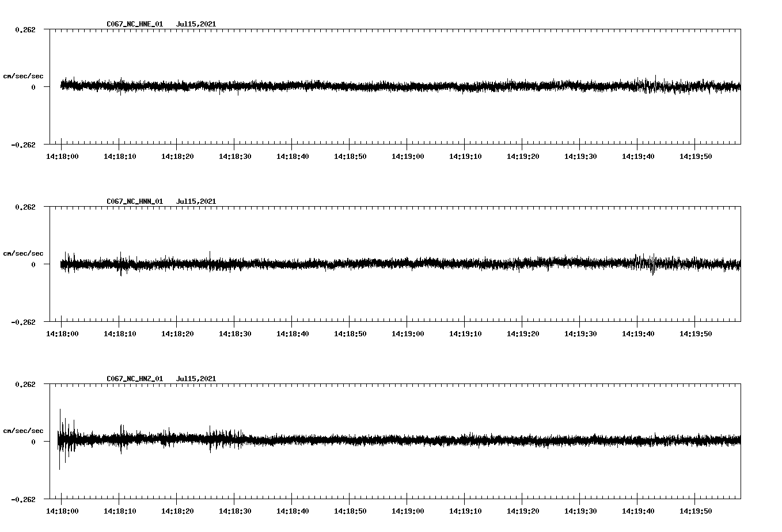Select the C067_NC_HNN_01 trace title

[x=134, y=201]
